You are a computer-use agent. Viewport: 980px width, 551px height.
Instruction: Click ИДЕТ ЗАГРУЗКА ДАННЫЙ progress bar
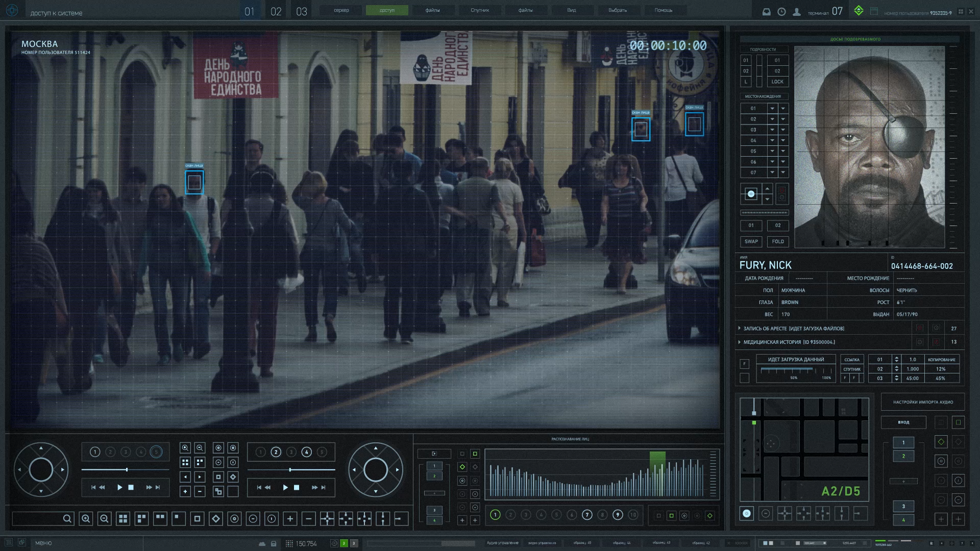click(x=796, y=371)
